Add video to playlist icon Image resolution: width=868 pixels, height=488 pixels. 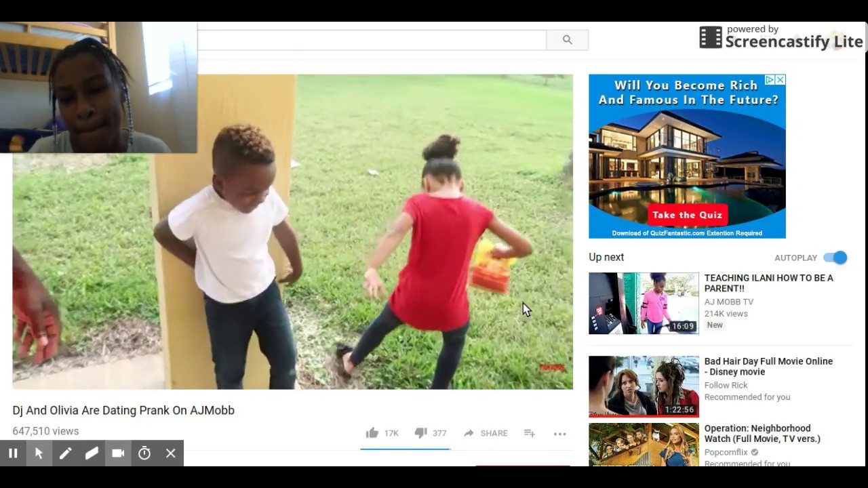point(530,433)
